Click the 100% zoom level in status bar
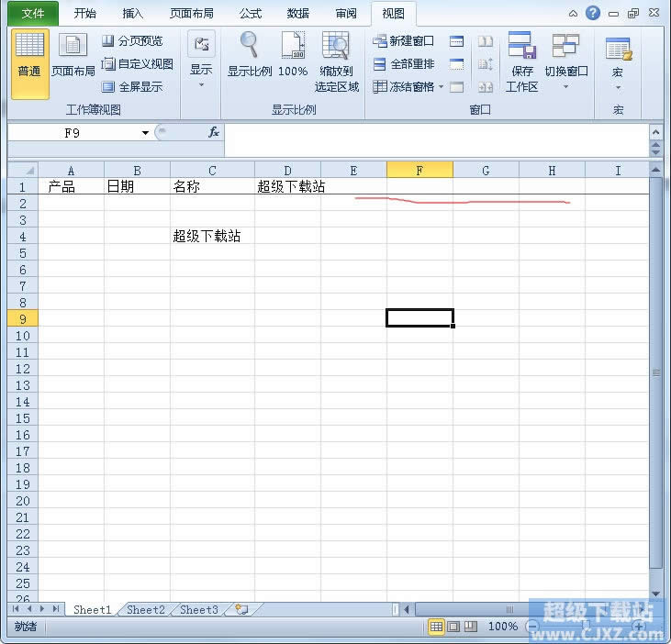Viewport: 671px width, 644px height. pyautogui.click(x=503, y=627)
